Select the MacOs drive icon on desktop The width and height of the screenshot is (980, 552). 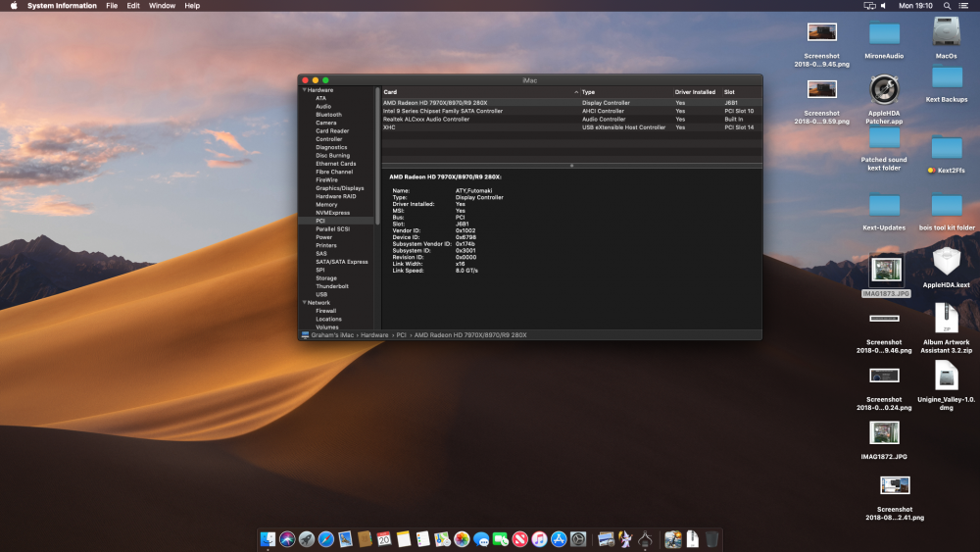coord(947,31)
